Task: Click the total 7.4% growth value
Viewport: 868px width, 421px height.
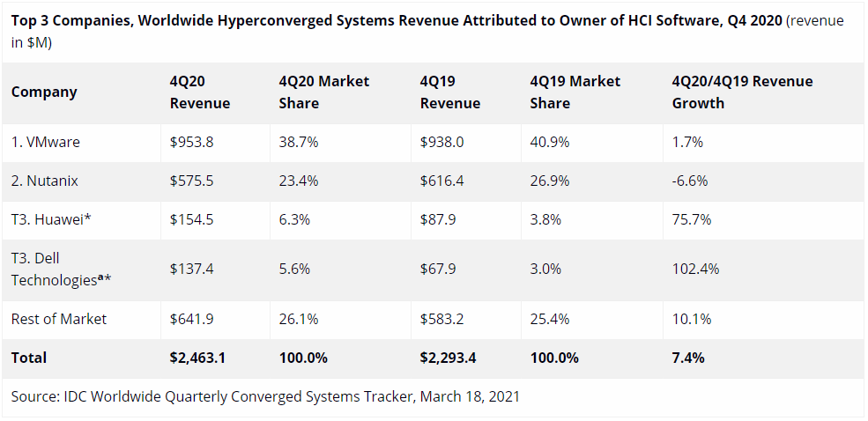Action: (x=688, y=358)
